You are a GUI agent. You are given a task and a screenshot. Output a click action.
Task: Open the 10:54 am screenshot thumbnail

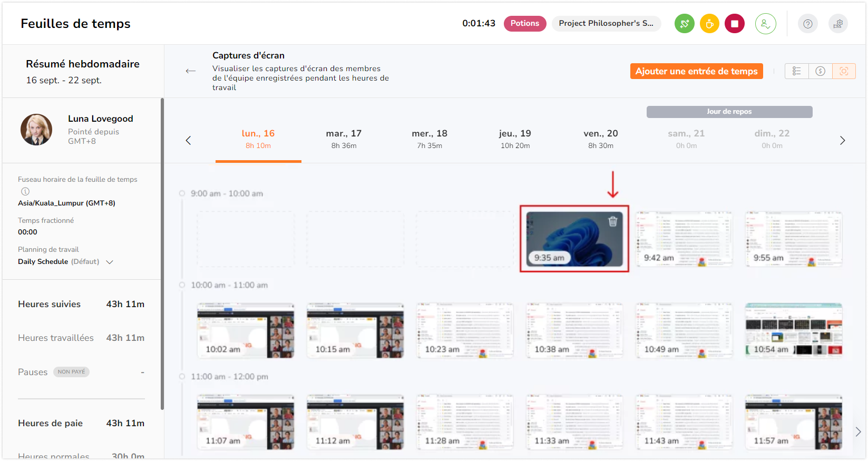(x=793, y=331)
